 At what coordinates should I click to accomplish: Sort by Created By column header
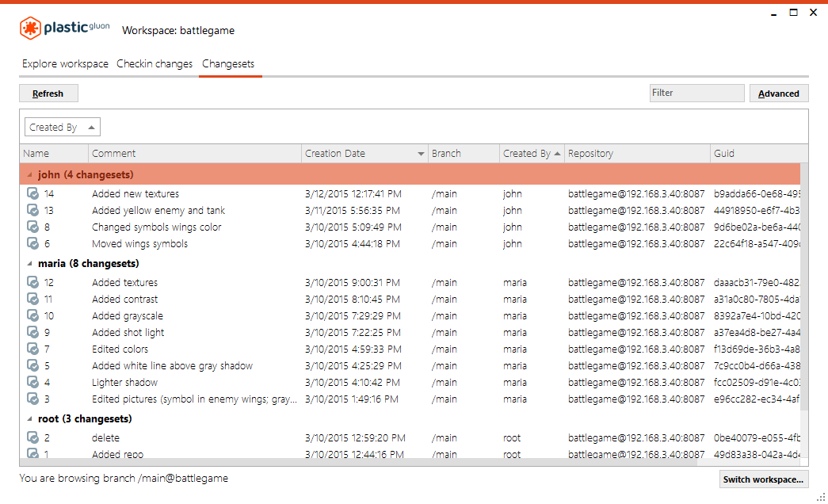point(532,154)
